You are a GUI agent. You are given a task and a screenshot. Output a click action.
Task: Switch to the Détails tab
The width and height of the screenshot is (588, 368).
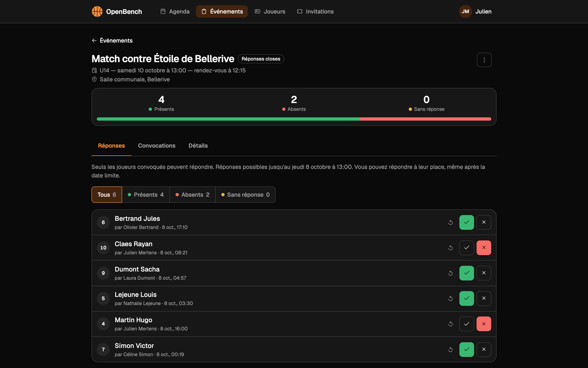(198, 146)
